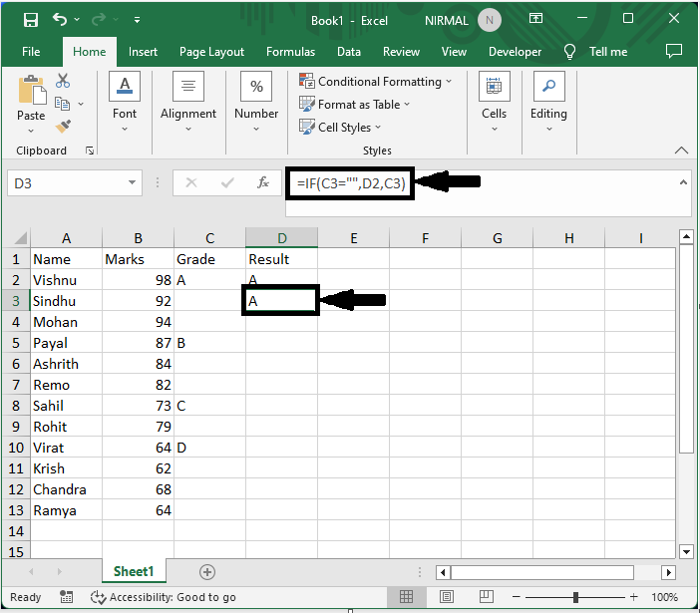
Task: Open the undo history dropdown arrow
Action: pyautogui.click(x=77, y=20)
